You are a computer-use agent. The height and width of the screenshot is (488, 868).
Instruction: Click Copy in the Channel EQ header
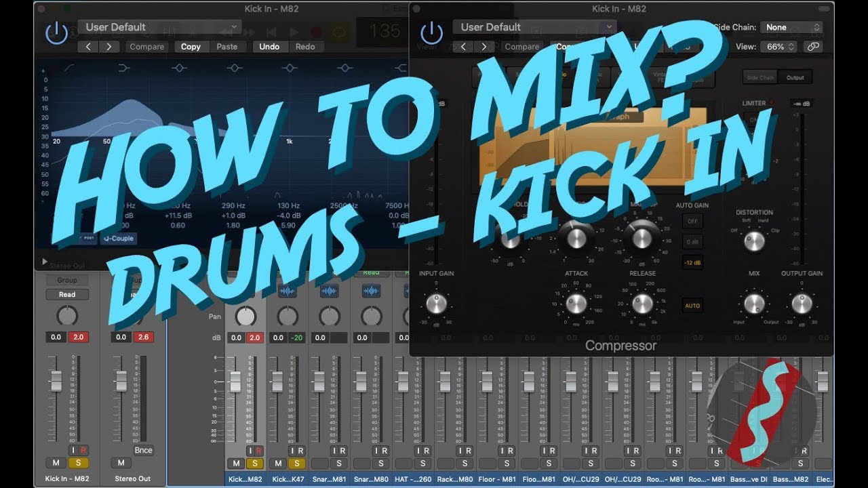(x=191, y=47)
